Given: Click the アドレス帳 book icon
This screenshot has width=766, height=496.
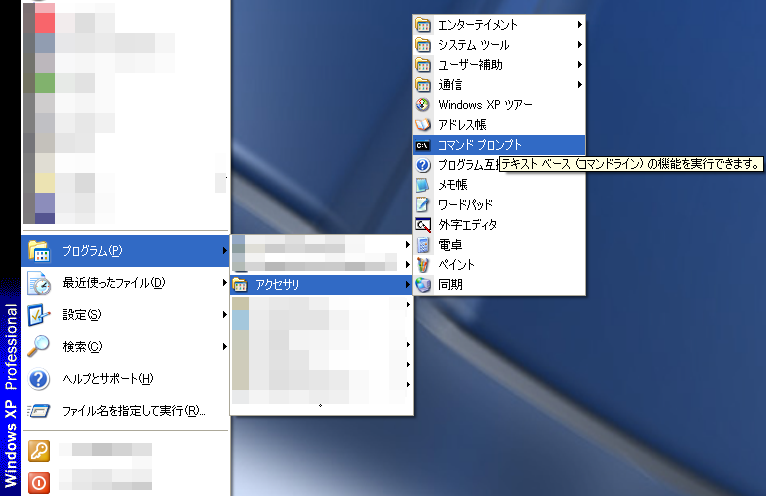Looking at the screenshot, I should (x=423, y=125).
